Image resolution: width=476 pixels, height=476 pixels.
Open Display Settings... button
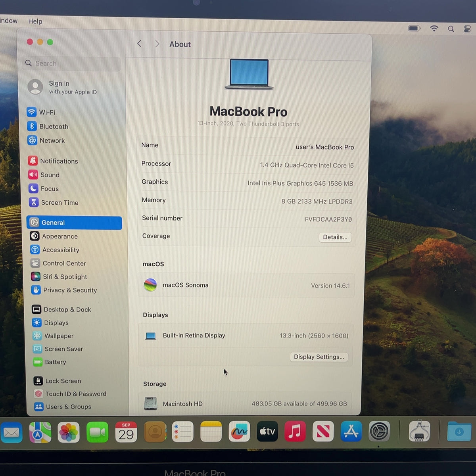tap(319, 357)
